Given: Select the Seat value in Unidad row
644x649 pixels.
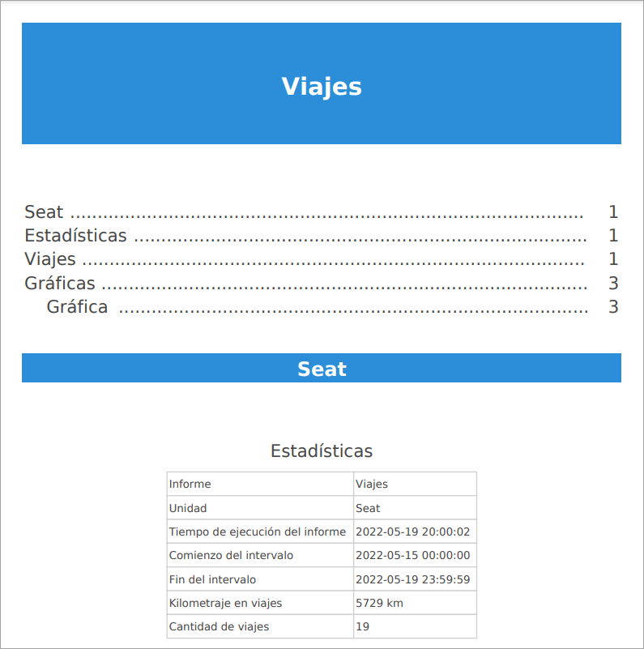Looking at the screenshot, I should (x=368, y=508).
